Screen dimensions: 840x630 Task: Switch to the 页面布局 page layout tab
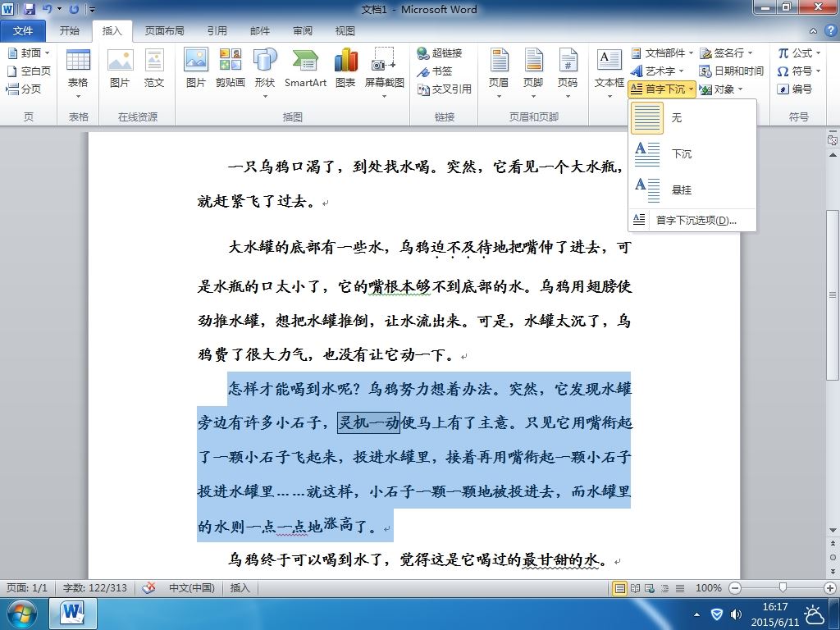pos(164,30)
